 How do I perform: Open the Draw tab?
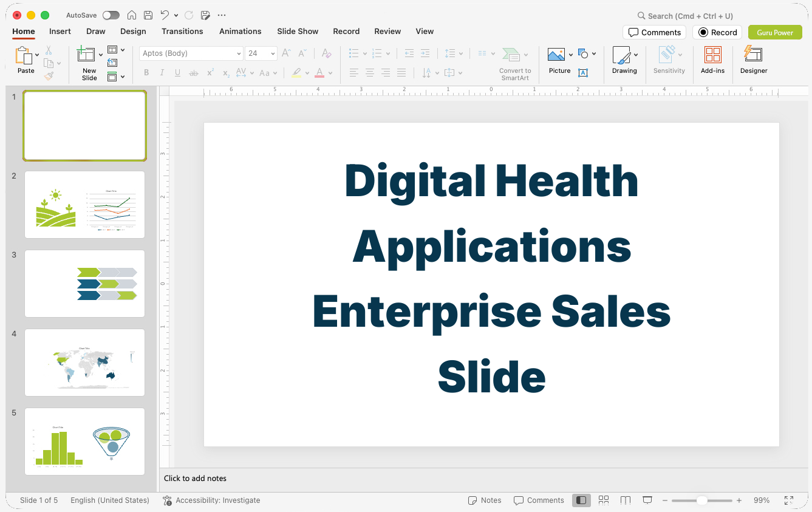point(96,31)
